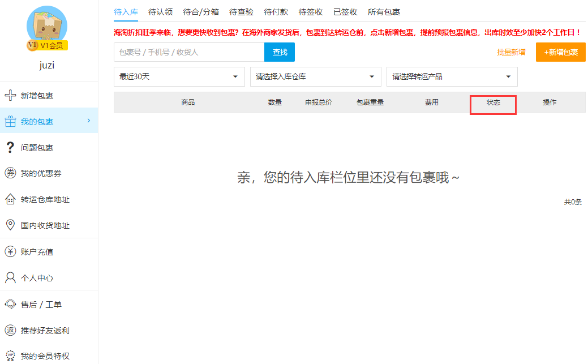Click the location pin icon for 国内收货地址
This screenshot has height=364, width=588.
(10, 225)
